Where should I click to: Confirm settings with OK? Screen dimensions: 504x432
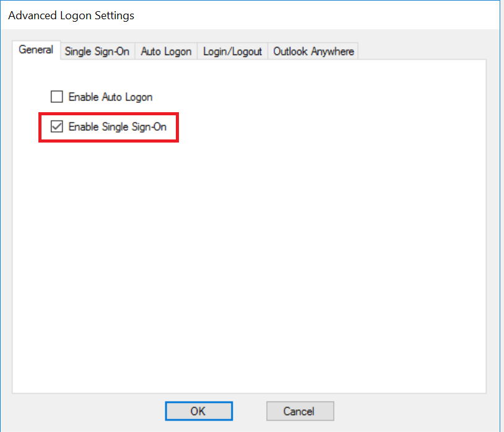point(199,411)
